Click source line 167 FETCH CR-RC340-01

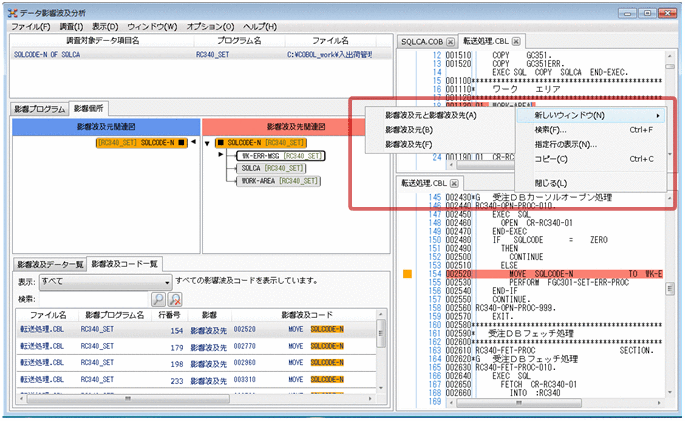538,384
